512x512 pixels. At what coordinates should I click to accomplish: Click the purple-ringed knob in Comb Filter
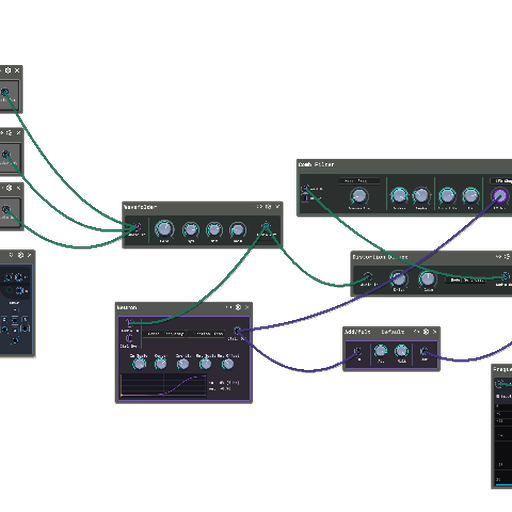pyautogui.click(x=500, y=196)
